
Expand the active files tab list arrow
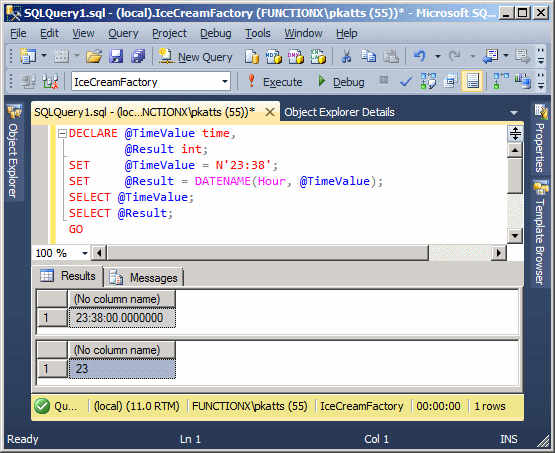(x=514, y=113)
